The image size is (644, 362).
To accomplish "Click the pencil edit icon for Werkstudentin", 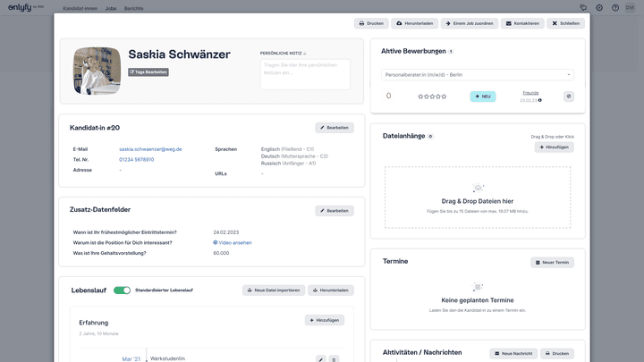I will 321,359.
